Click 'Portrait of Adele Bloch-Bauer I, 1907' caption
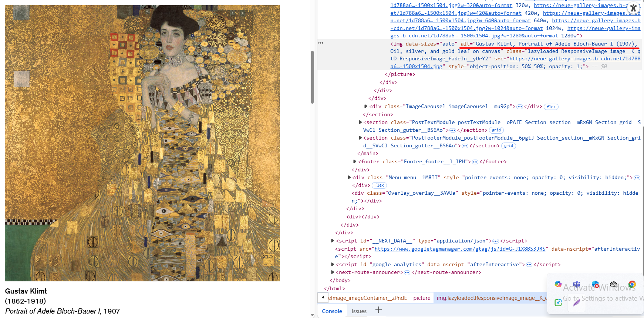The height and width of the screenshot is (318, 644). point(63,311)
